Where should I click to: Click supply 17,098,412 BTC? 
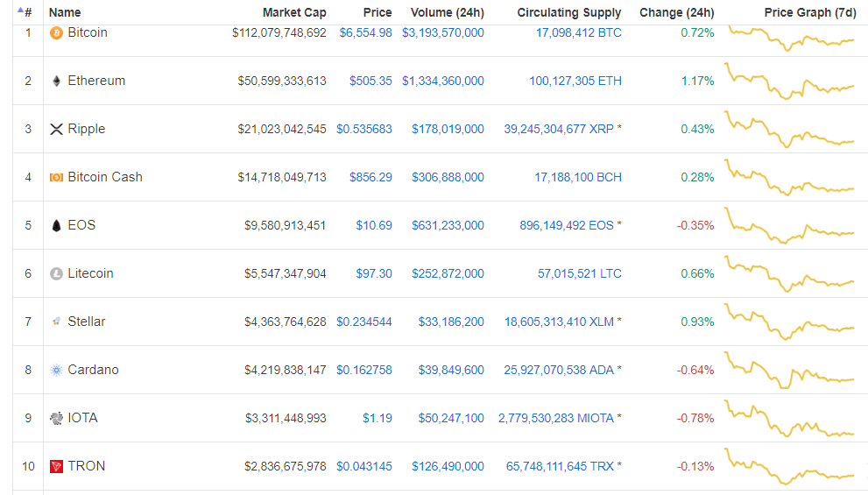(x=578, y=33)
